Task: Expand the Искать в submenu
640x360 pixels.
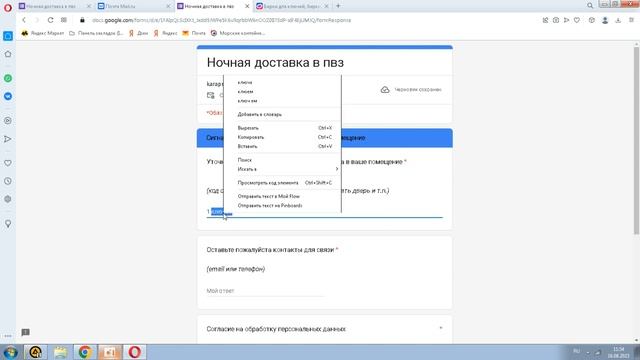Action: 282,169
